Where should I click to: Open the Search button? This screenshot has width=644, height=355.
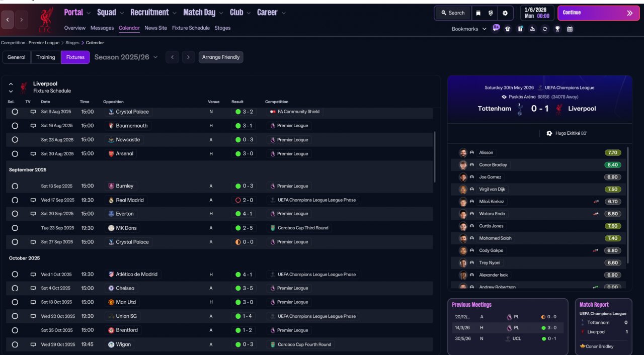[453, 13]
